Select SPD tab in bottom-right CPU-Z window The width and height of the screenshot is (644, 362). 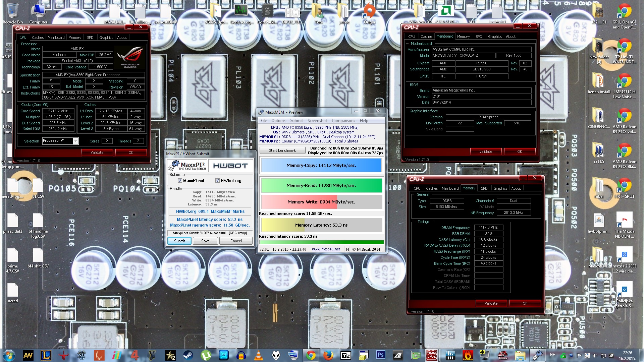pyautogui.click(x=484, y=188)
